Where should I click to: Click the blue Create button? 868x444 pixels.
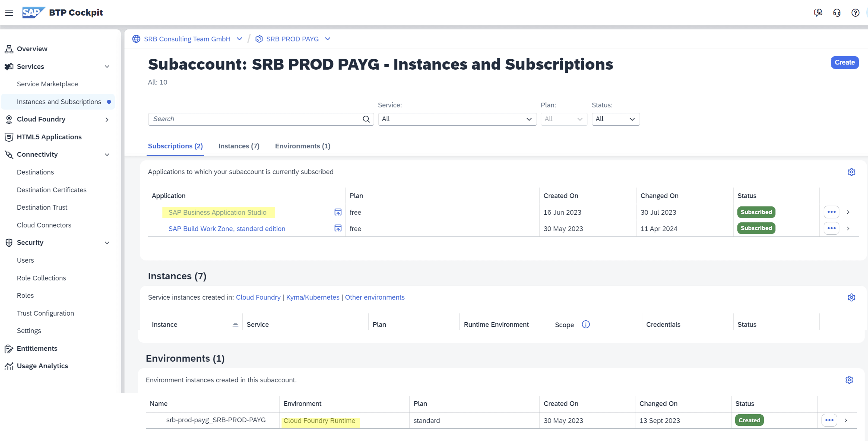[x=844, y=62]
